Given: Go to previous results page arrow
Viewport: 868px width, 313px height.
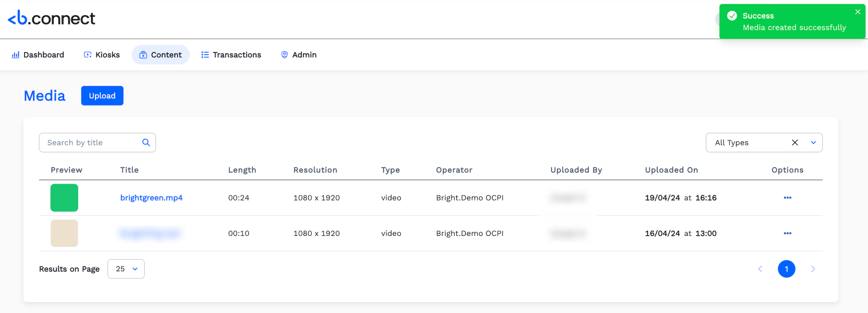Looking at the screenshot, I should (760, 269).
